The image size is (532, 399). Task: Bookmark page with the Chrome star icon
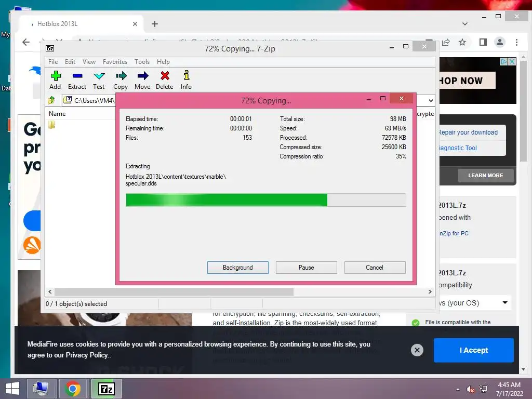(x=462, y=42)
